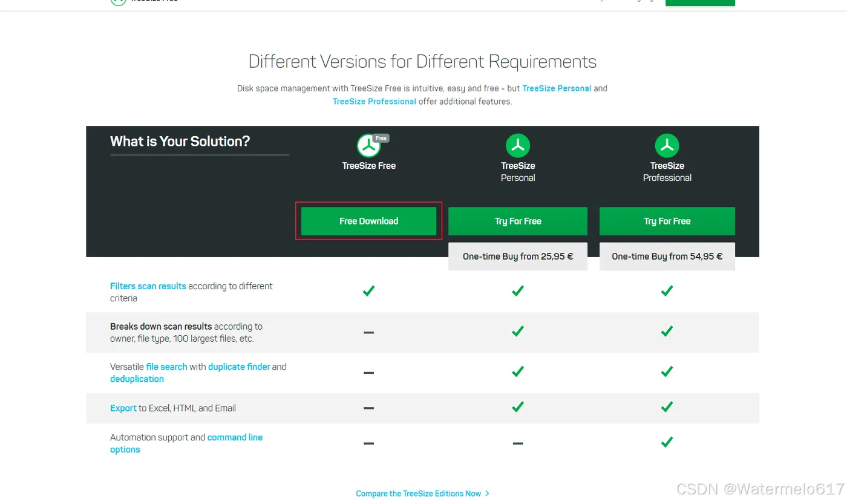
Task: Click the Free Download button
Action: (x=368, y=221)
